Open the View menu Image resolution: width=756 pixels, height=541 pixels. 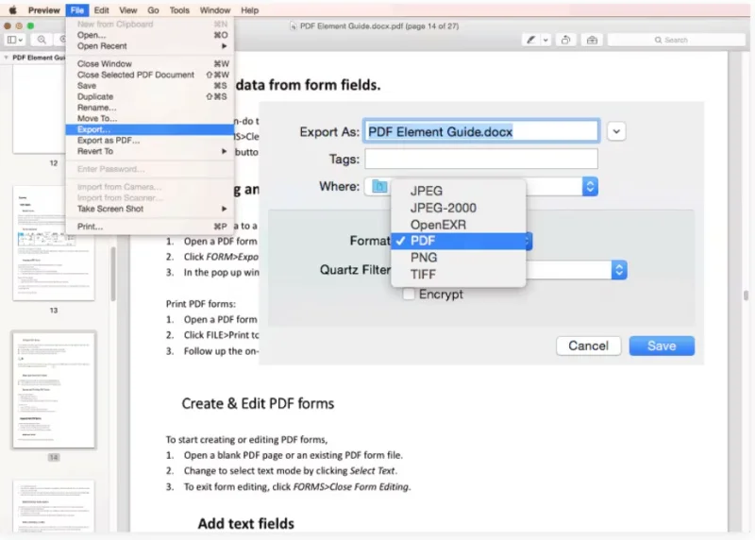pos(128,10)
